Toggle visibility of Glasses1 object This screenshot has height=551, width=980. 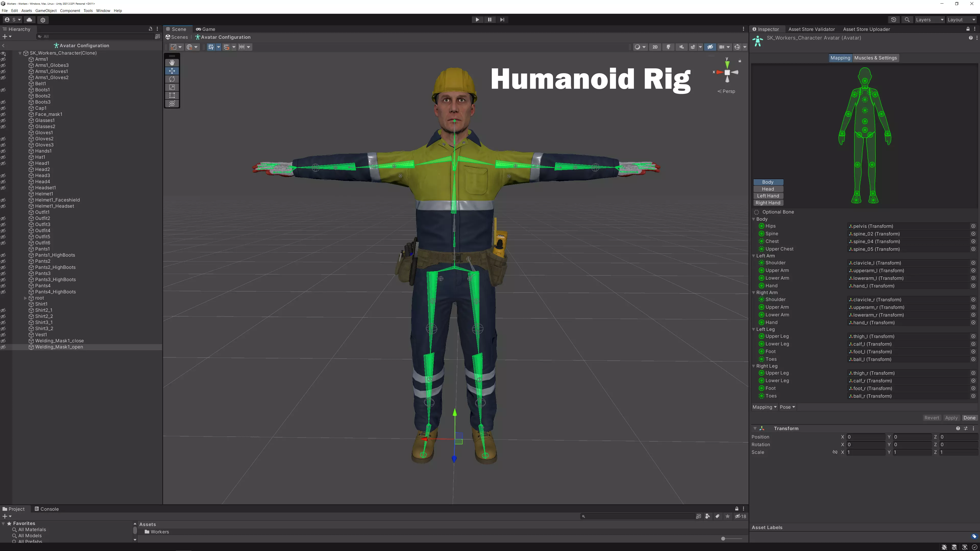tap(3, 121)
